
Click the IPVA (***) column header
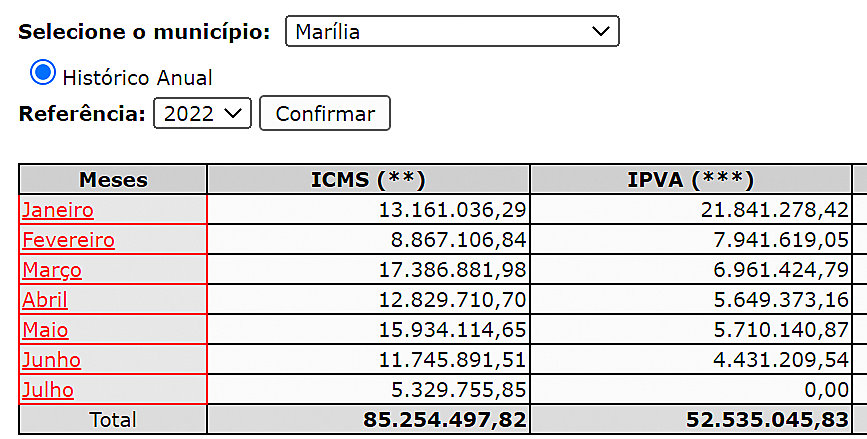pos(690,180)
